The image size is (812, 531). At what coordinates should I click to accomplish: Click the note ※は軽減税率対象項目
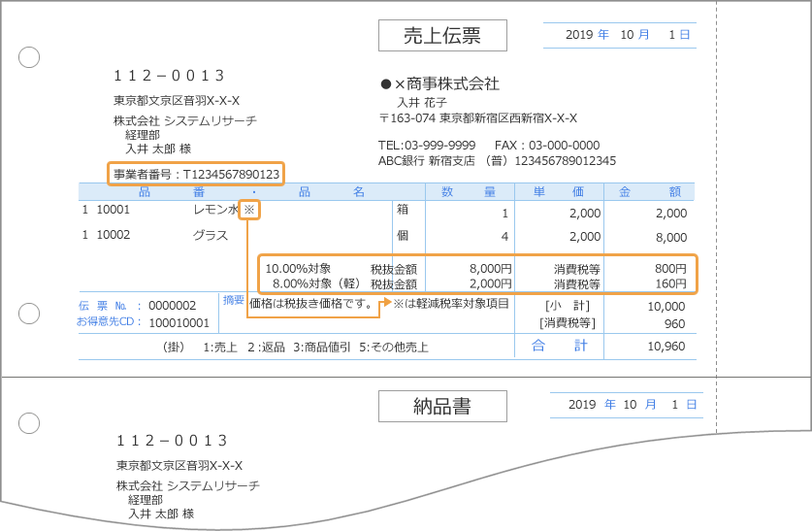point(451,304)
